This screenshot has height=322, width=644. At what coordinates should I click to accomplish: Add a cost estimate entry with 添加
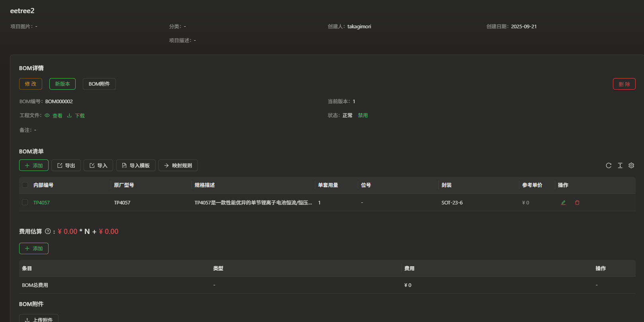click(x=34, y=248)
